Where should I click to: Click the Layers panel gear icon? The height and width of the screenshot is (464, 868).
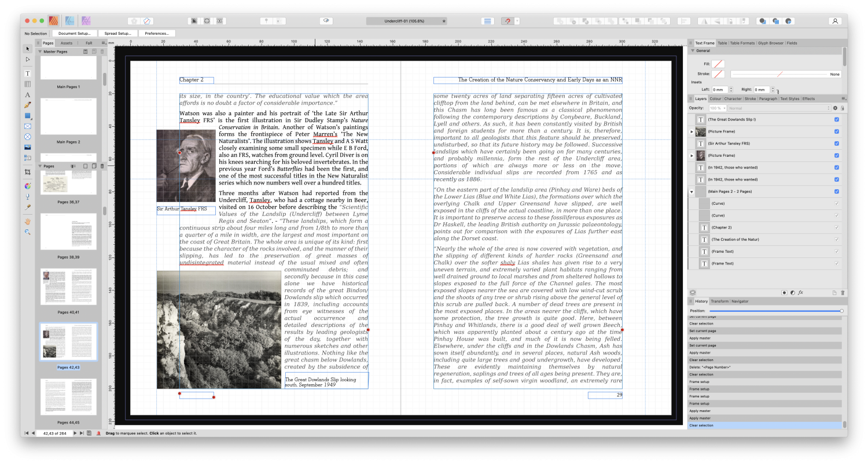(835, 108)
